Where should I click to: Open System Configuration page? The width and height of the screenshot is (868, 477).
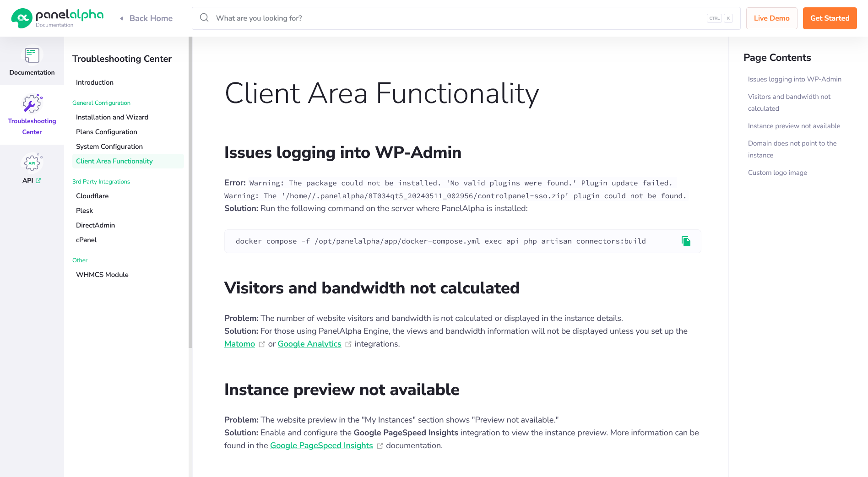pyautogui.click(x=109, y=146)
